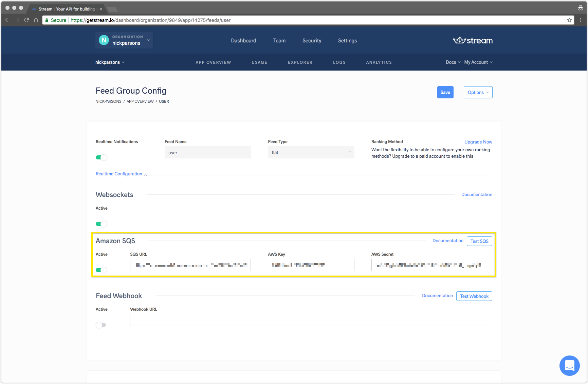Image resolution: width=588 pixels, height=384 pixels.
Task: Switch to the Explorer tab
Action: (x=300, y=62)
